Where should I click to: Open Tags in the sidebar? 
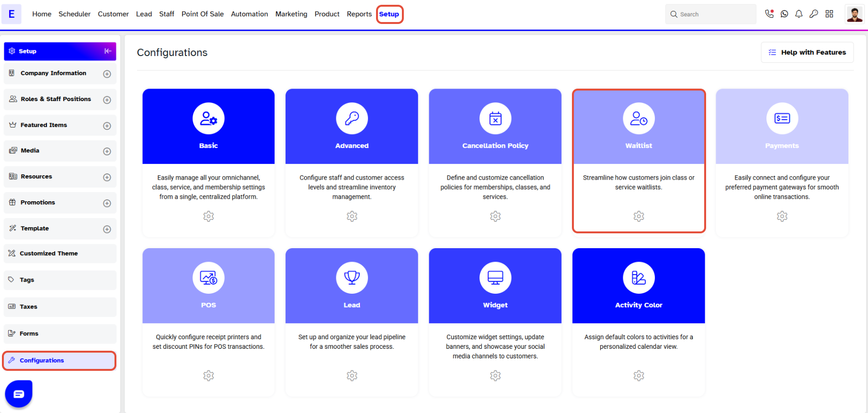coord(60,280)
